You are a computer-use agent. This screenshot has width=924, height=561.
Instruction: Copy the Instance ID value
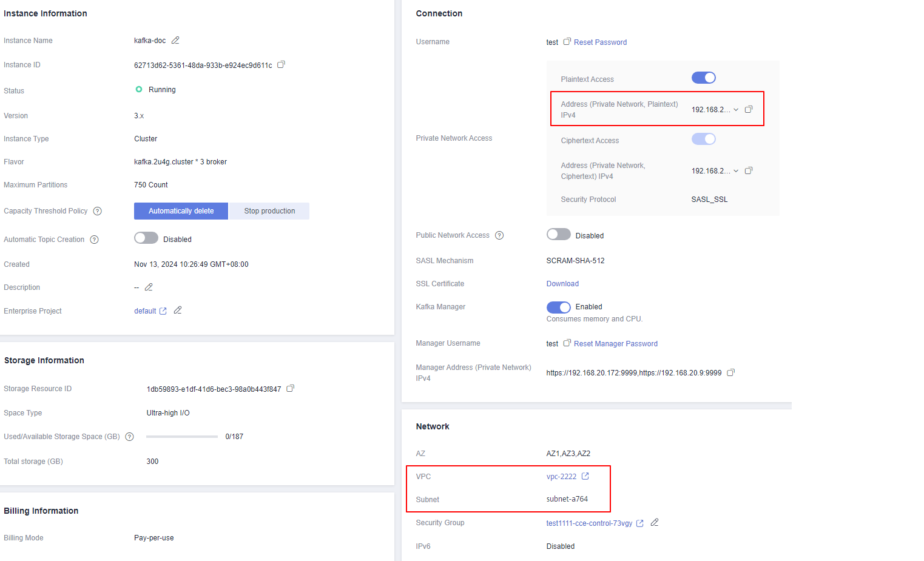(x=281, y=64)
